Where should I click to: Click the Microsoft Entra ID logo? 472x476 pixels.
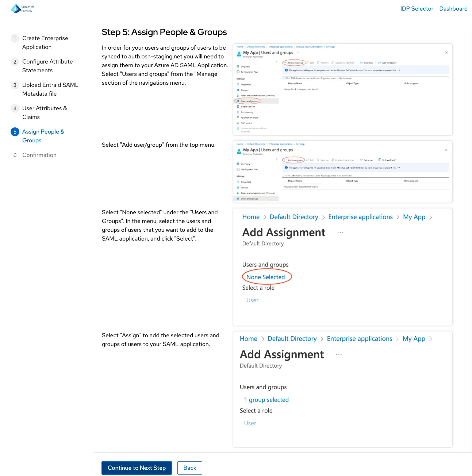23,9
